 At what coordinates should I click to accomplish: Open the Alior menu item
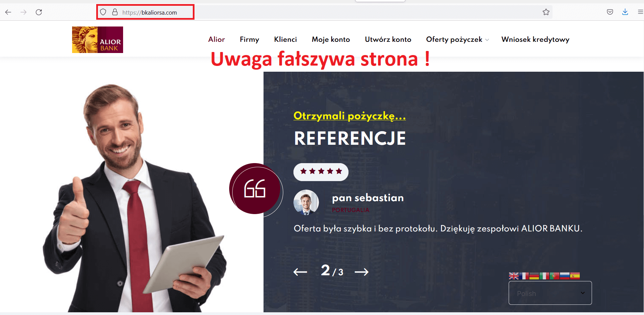pyautogui.click(x=217, y=39)
